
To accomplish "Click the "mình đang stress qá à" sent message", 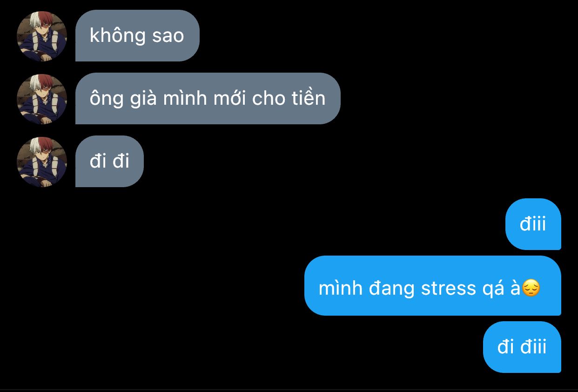I will 433,286.
